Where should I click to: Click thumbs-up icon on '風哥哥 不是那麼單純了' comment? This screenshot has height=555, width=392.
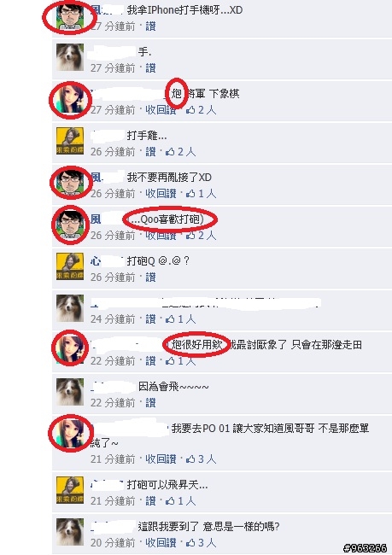coord(190,459)
